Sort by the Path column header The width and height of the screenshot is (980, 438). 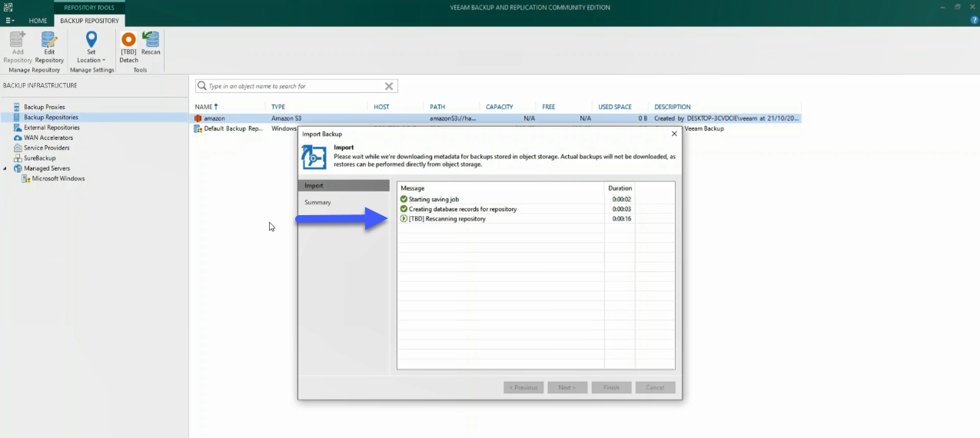pos(437,107)
